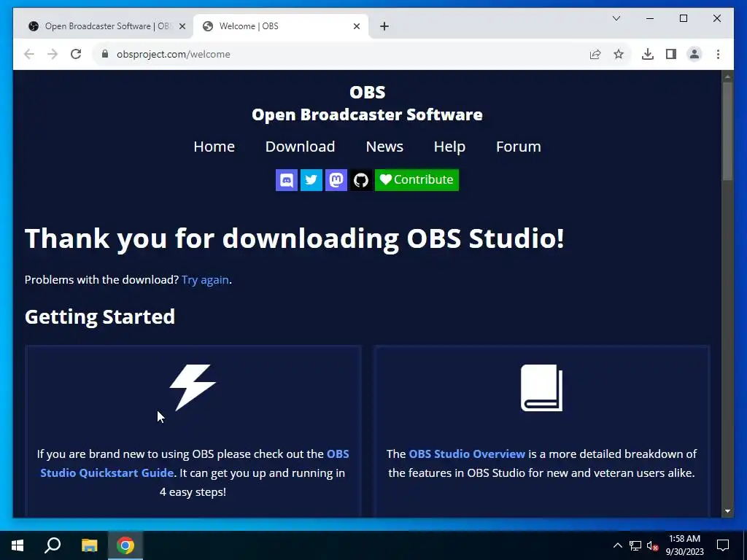Switch to the Open Broadcaster Software tab
The image size is (747, 560).
[x=104, y=26]
